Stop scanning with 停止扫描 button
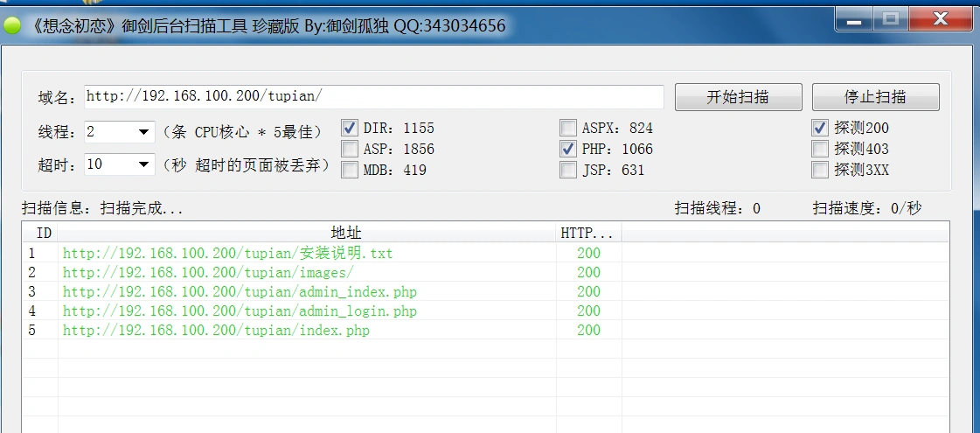This screenshot has height=433, width=980. 876,97
